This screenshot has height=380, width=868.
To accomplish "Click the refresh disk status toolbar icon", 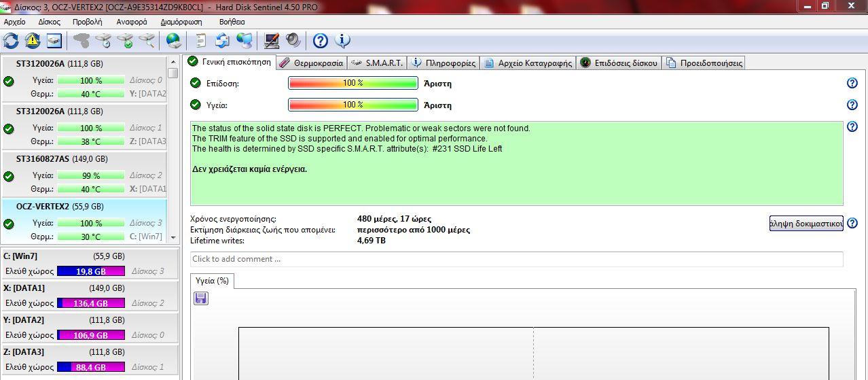I will pos(11,41).
